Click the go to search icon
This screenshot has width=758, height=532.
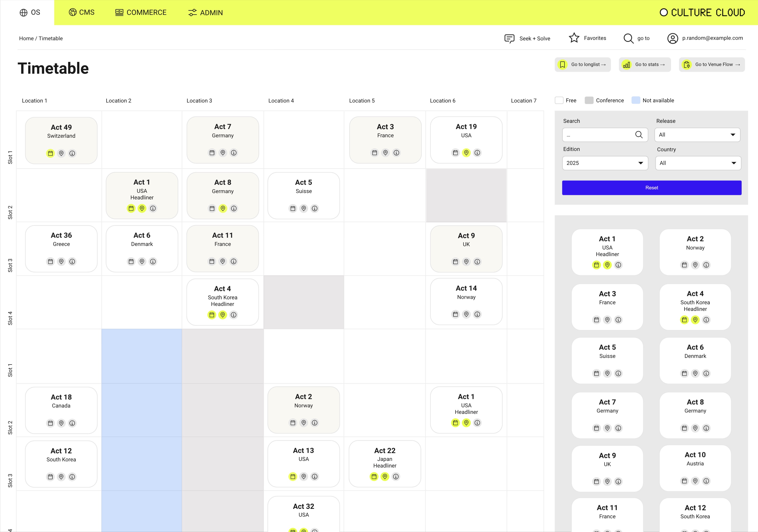click(x=628, y=38)
